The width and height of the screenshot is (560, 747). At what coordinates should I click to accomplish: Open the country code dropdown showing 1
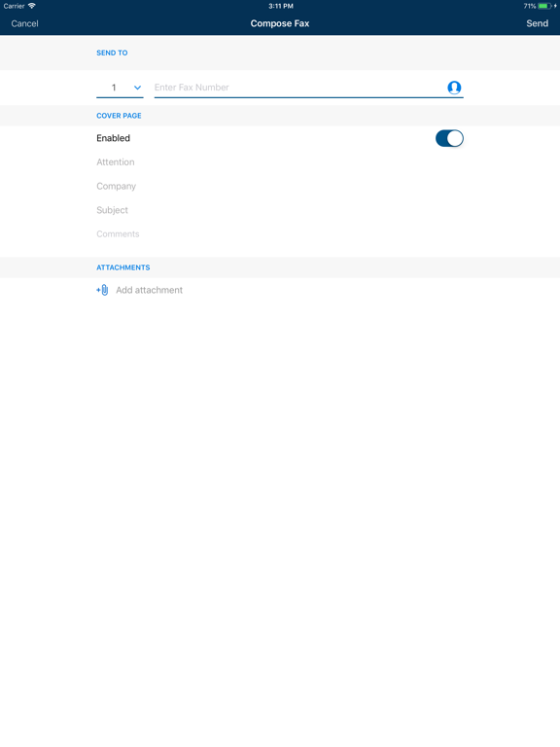click(x=120, y=88)
